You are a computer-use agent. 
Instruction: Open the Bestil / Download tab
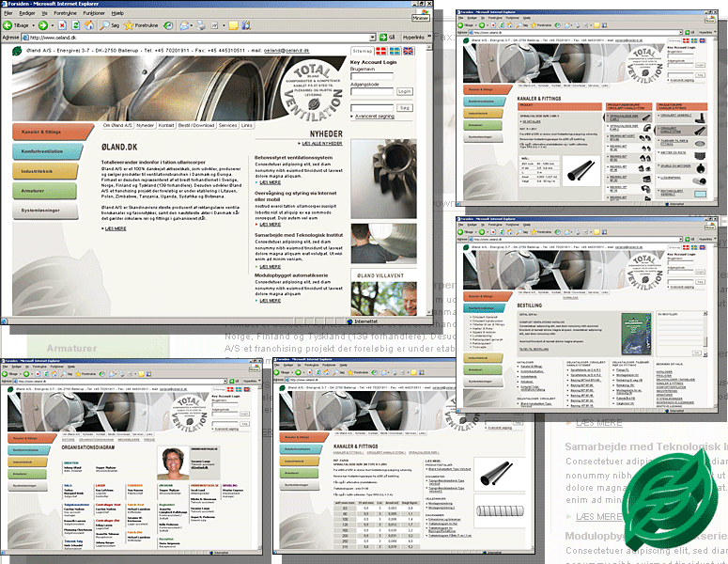click(196, 124)
